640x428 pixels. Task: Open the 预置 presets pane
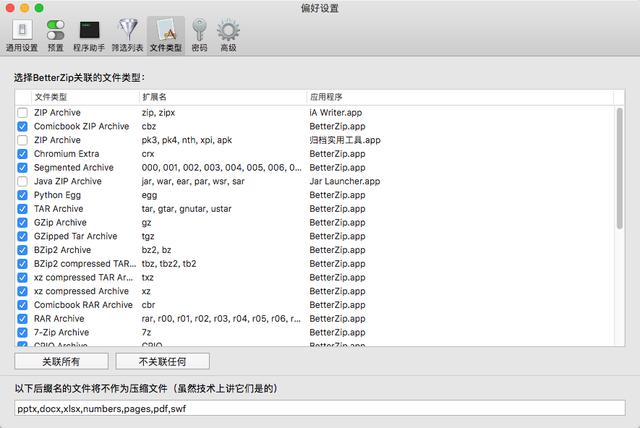click(56, 36)
